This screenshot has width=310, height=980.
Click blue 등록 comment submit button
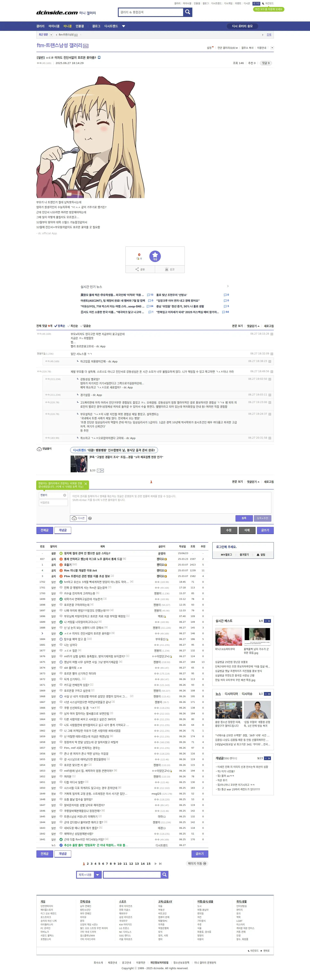tap(244, 518)
